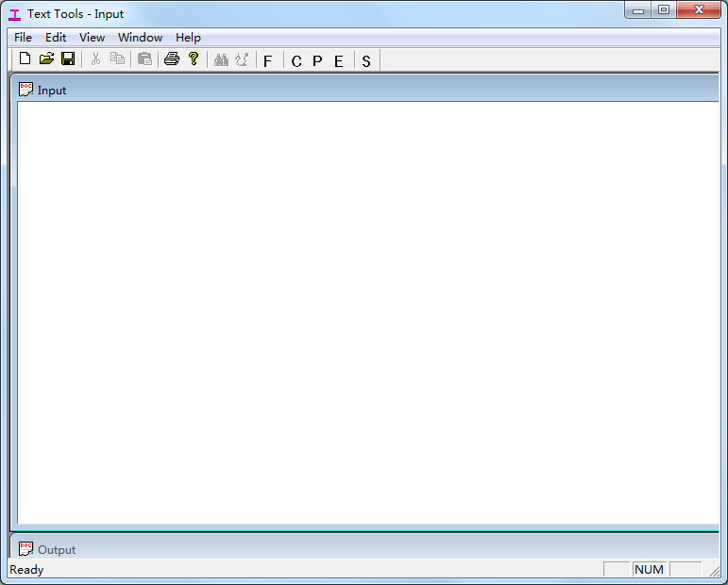Open the File menu
This screenshot has height=585, width=728.
[x=24, y=38]
